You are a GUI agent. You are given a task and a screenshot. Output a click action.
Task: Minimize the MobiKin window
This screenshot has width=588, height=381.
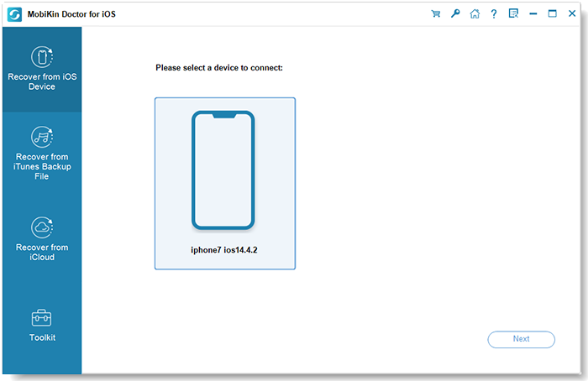point(533,14)
